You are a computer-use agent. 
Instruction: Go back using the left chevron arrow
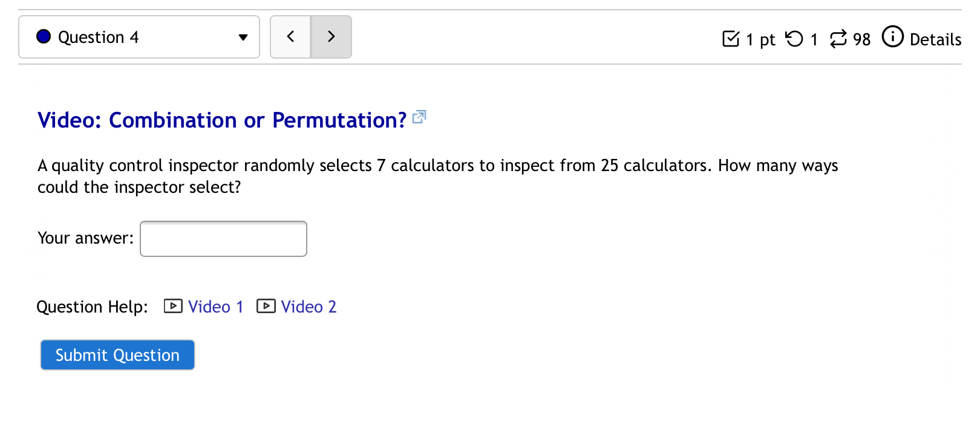291,37
